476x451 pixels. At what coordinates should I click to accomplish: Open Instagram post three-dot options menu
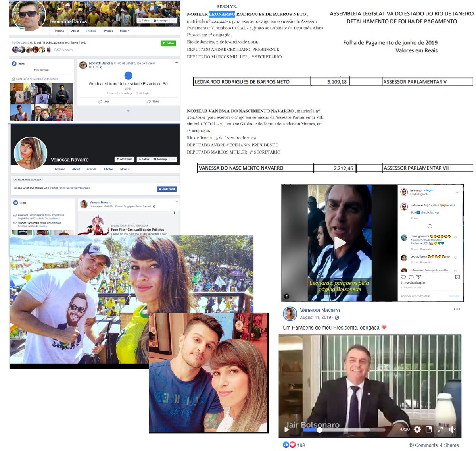click(458, 192)
